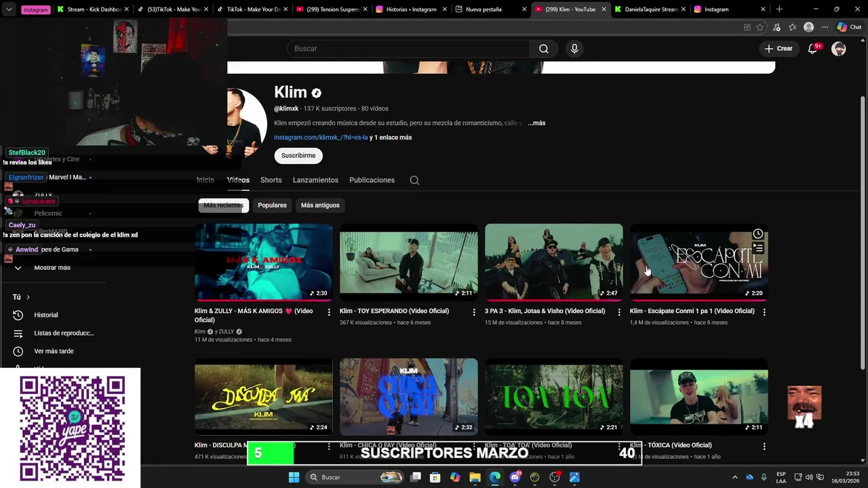868x488 pixels.
Task: Select the Videos channel tab
Action: point(238,180)
